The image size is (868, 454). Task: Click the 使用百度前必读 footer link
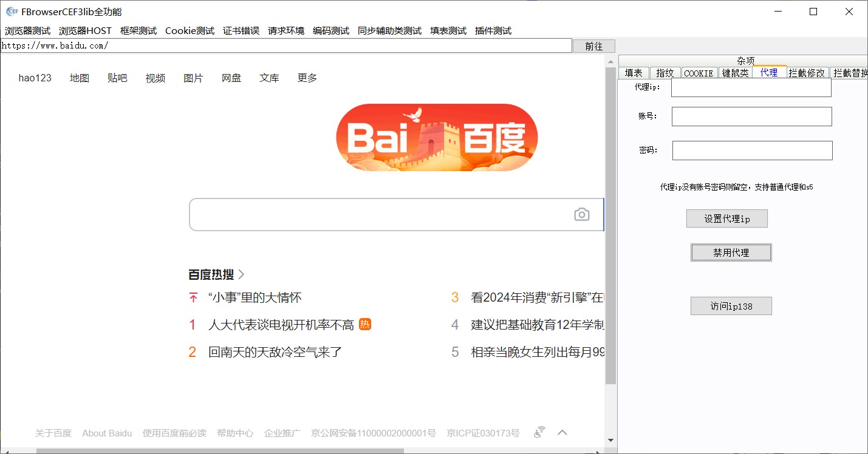coord(174,433)
